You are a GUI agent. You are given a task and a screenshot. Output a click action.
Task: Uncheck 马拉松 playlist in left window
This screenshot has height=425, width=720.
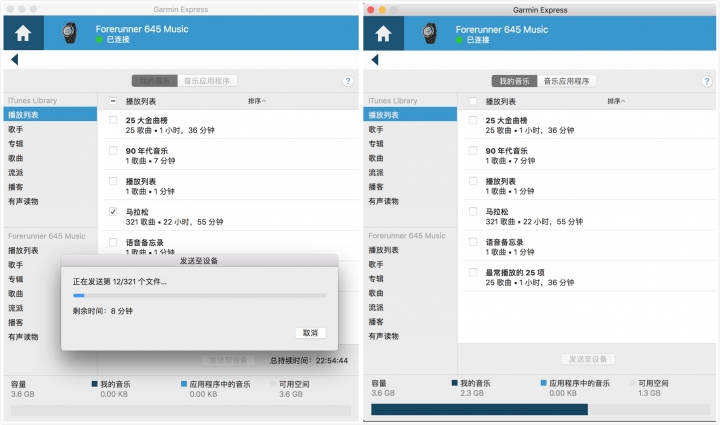click(113, 212)
